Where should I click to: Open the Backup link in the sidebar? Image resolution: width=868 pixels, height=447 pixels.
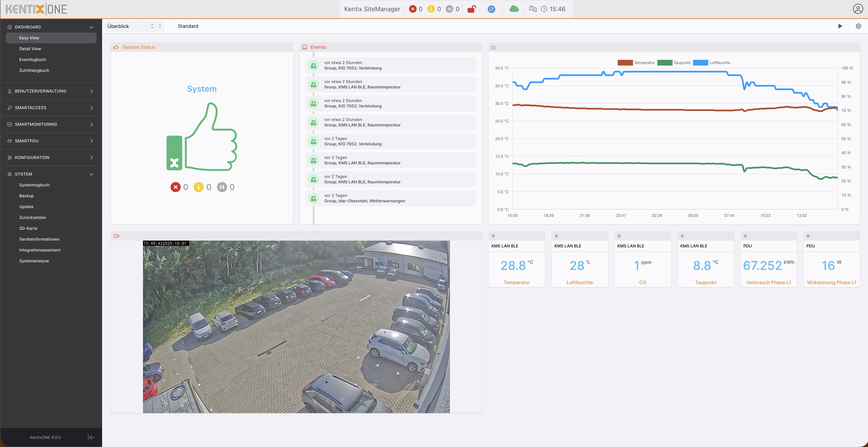27,196
